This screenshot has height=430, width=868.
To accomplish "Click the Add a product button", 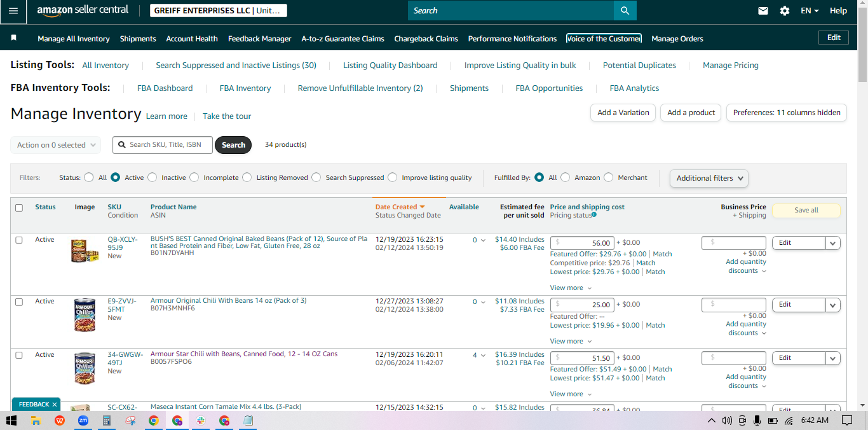I will click(691, 113).
